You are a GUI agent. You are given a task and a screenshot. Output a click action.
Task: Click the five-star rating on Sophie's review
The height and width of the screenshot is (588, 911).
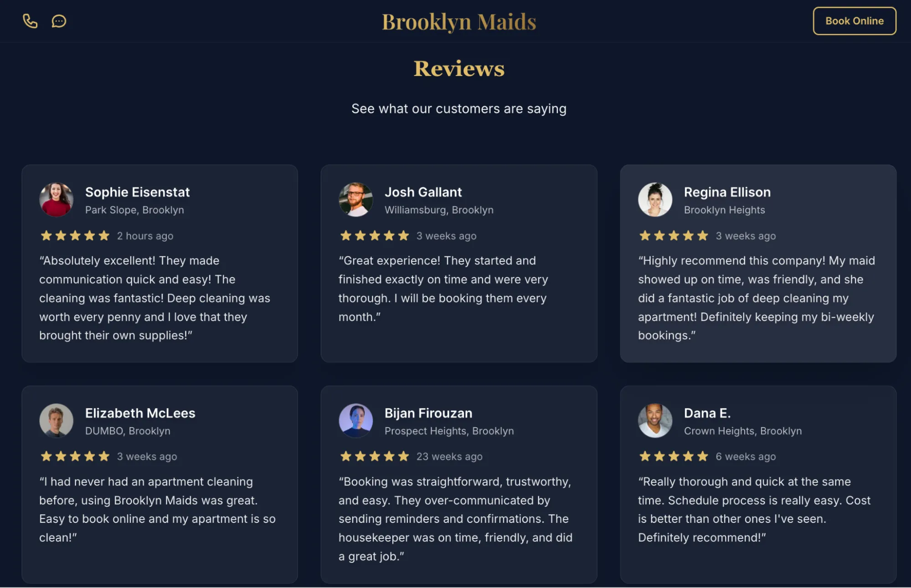pyautogui.click(x=75, y=235)
